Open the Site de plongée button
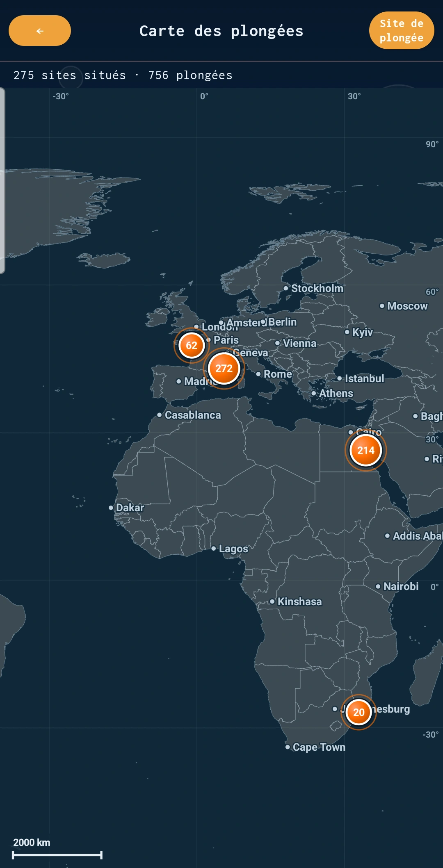443x868 pixels. (x=402, y=30)
